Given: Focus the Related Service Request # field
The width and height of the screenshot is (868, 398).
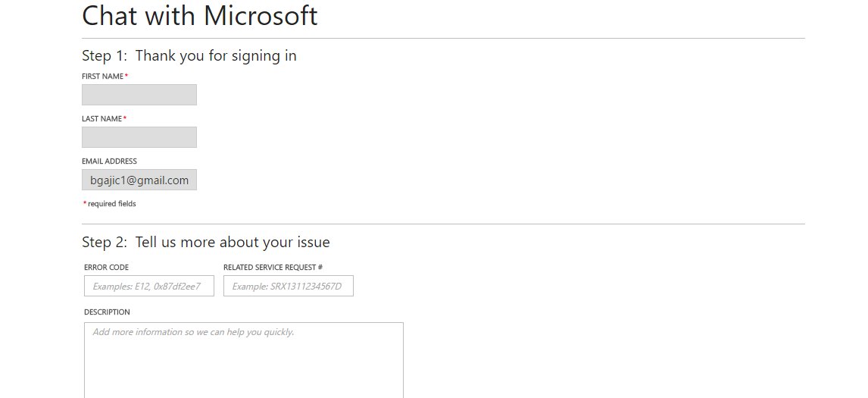Looking at the screenshot, I should [x=289, y=286].
